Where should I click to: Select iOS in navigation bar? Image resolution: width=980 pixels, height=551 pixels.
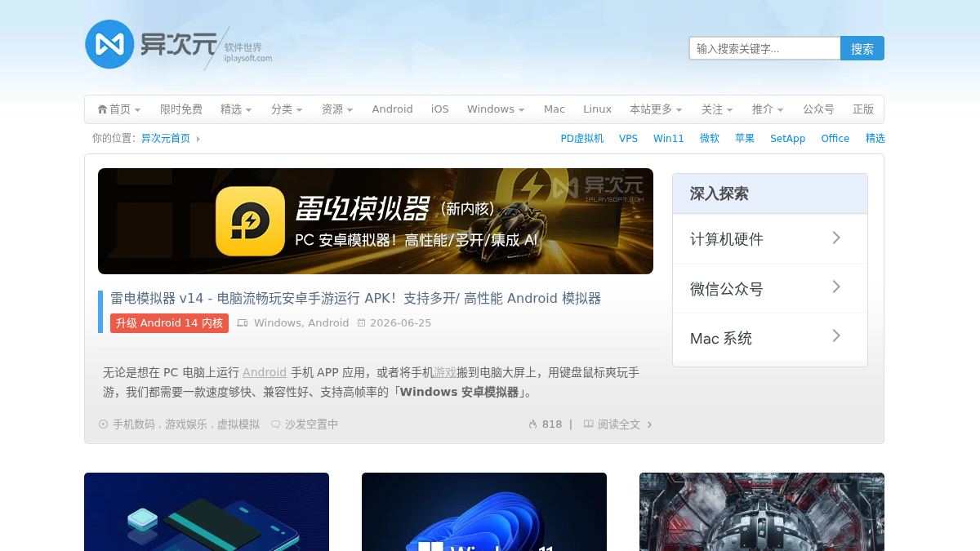point(440,109)
